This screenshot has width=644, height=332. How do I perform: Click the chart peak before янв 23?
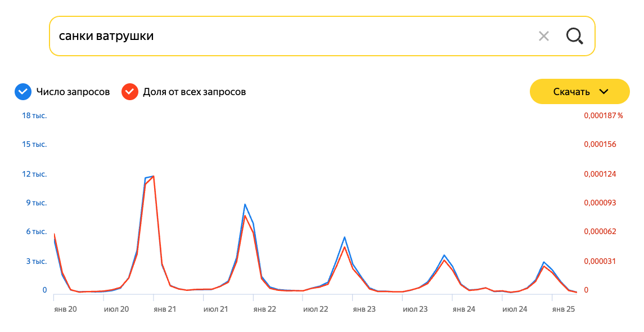345,237
